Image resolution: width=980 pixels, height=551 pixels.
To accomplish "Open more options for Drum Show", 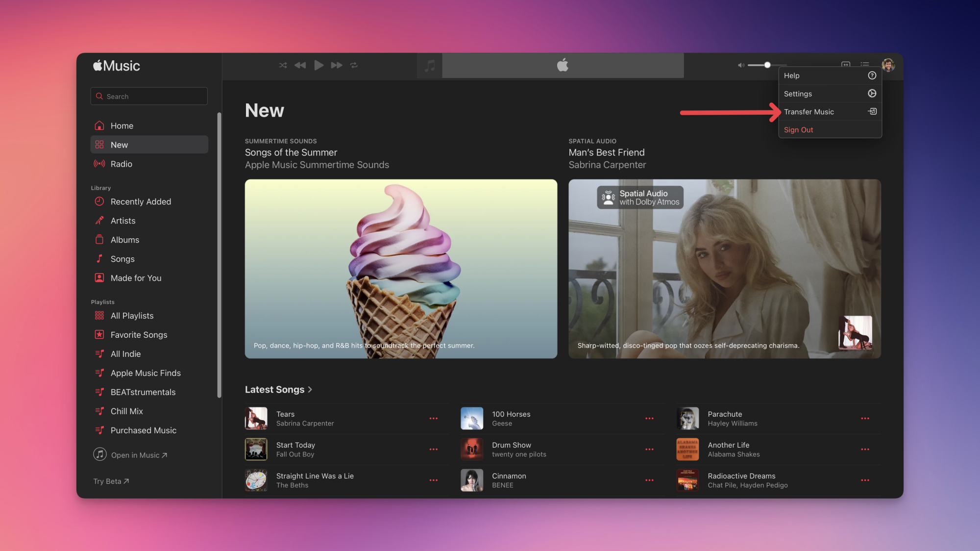I will 649,450.
